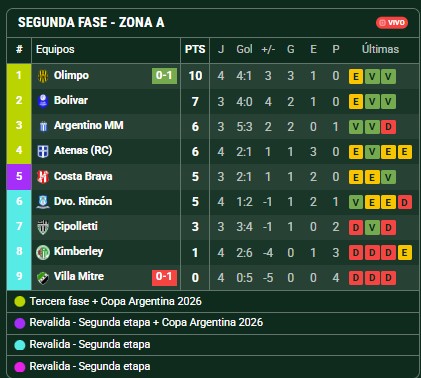Open the Dvo. Rincón club badge

point(43,202)
